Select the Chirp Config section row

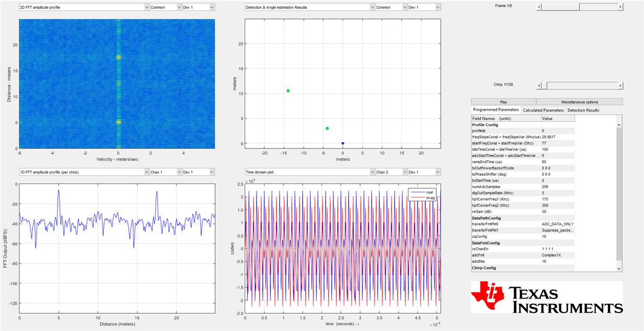523,268
